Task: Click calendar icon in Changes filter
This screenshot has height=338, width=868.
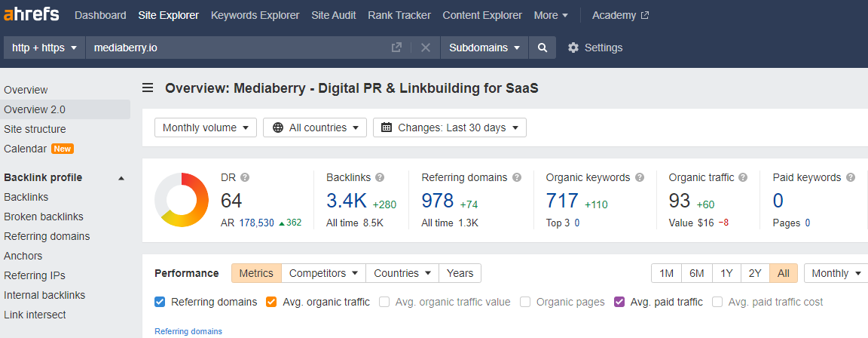Action: pos(387,128)
